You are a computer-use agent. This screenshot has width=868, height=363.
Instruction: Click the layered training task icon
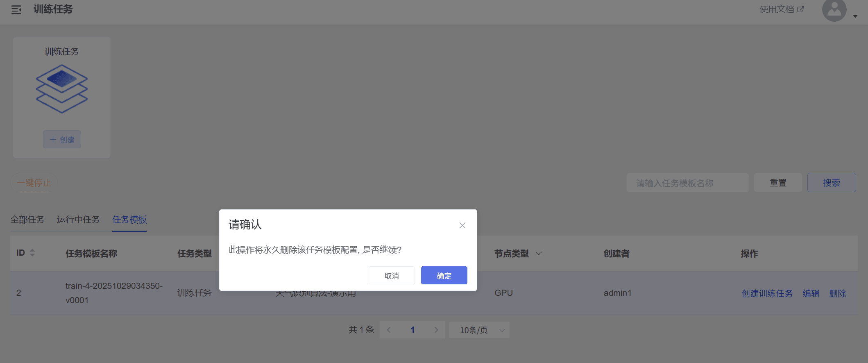point(62,88)
